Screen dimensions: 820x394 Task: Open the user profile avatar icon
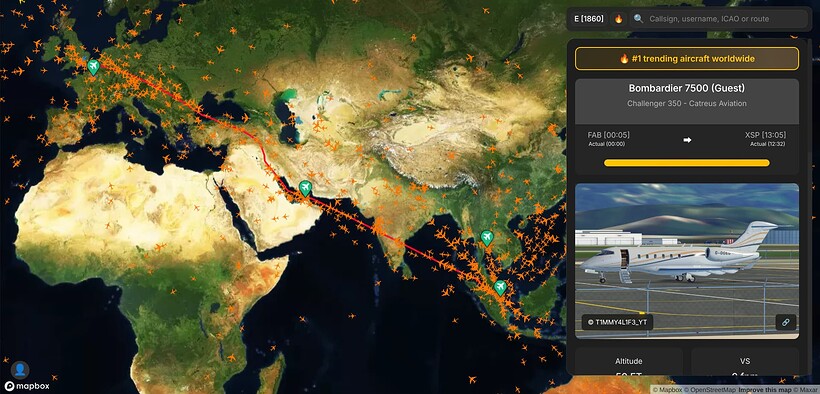click(20, 370)
